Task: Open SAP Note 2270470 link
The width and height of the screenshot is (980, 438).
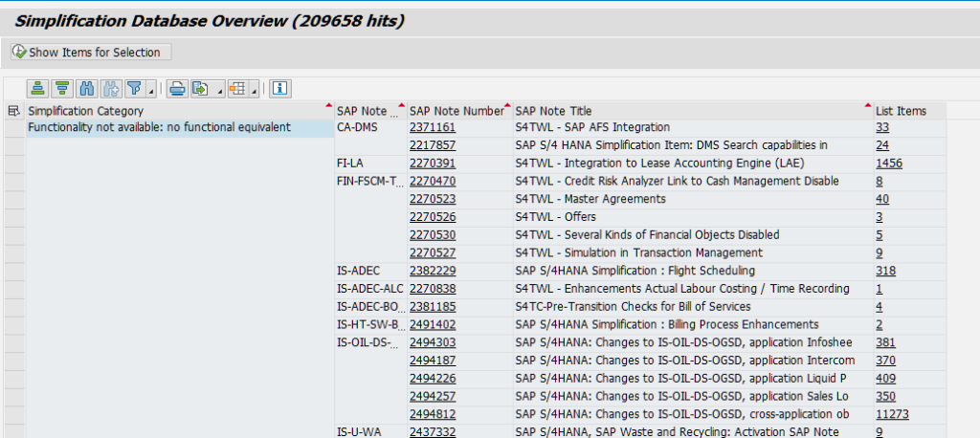Action: point(433,181)
